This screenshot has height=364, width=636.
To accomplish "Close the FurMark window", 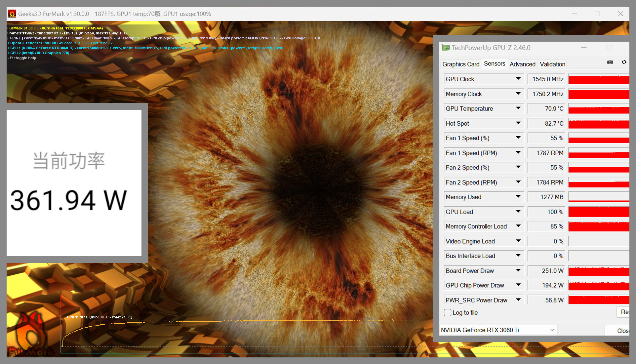I will click(x=620, y=14).
